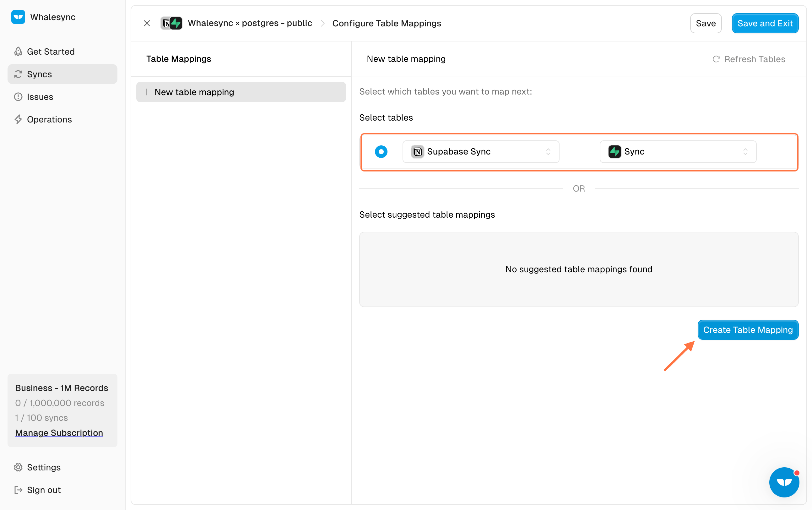Select the table pair radio button

point(381,151)
